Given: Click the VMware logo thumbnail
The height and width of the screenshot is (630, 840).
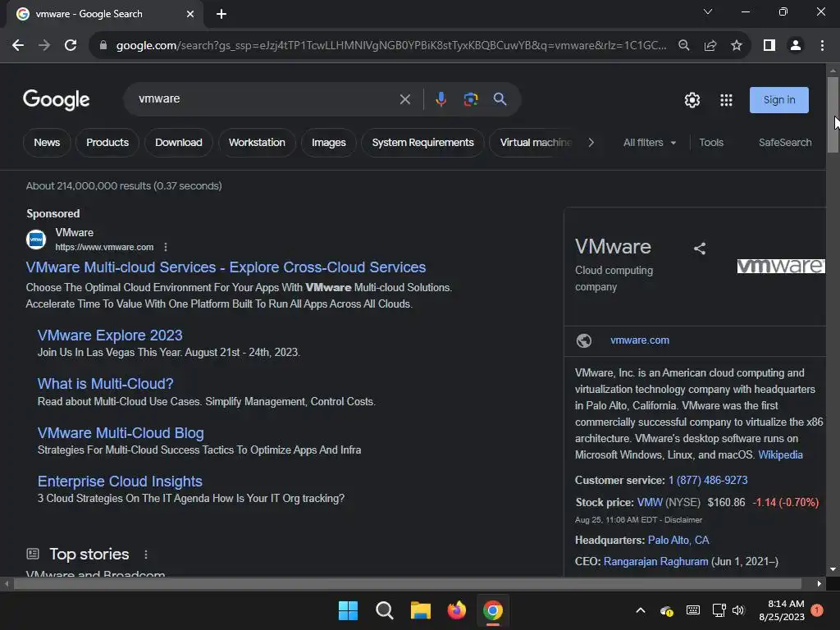Looking at the screenshot, I should click(781, 267).
